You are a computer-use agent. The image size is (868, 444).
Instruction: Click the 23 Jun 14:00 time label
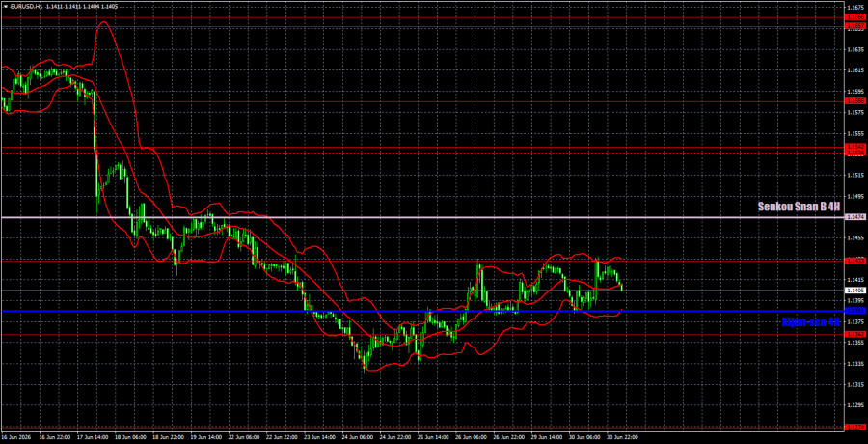[x=318, y=437]
